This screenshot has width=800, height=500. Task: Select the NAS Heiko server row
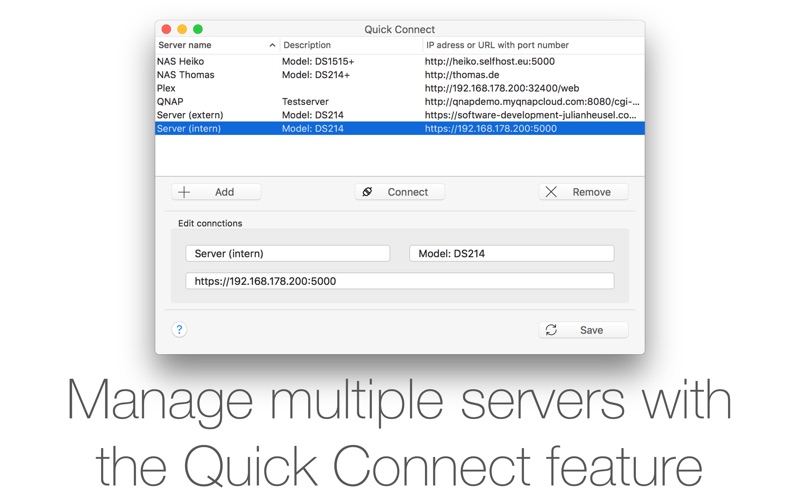click(x=399, y=61)
